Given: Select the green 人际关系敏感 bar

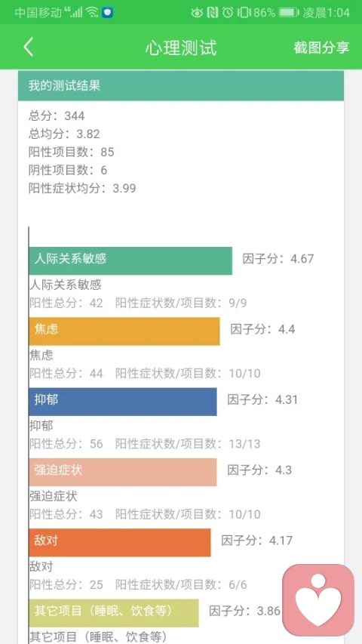Looking at the screenshot, I should click(130, 260).
